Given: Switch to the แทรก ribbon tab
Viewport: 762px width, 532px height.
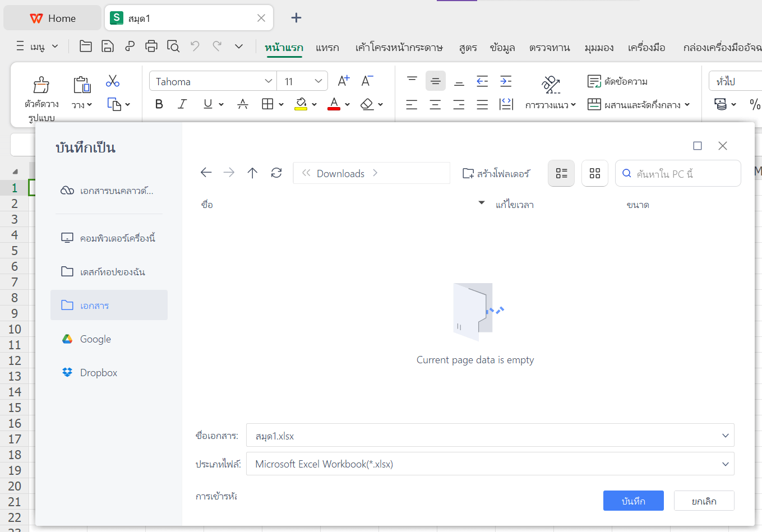Looking at the screenshot, I should click(327, 48).
